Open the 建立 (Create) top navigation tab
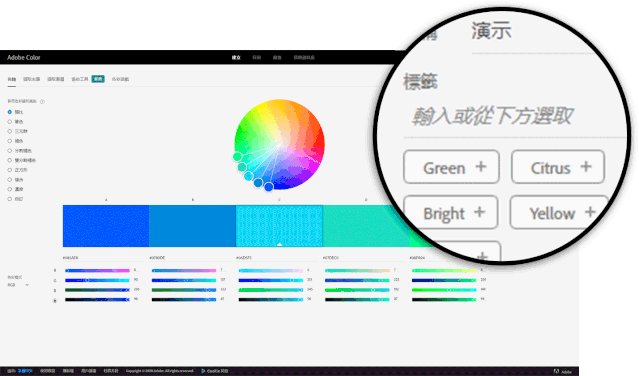The width and height of the screenshot is (639, 376). pyautogui.click(x=236, y=57)
